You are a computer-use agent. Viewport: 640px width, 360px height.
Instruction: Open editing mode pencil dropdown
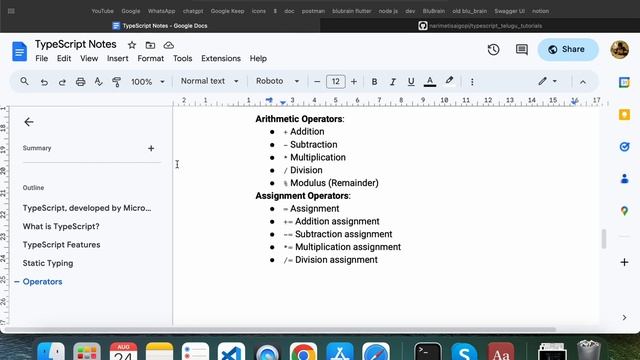(547, 81)
